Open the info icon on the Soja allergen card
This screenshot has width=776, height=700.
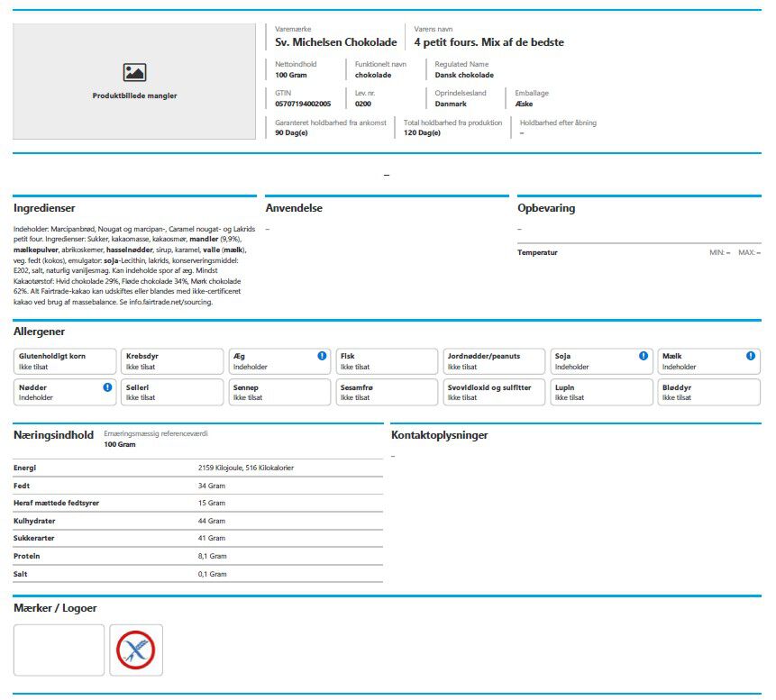644,356
